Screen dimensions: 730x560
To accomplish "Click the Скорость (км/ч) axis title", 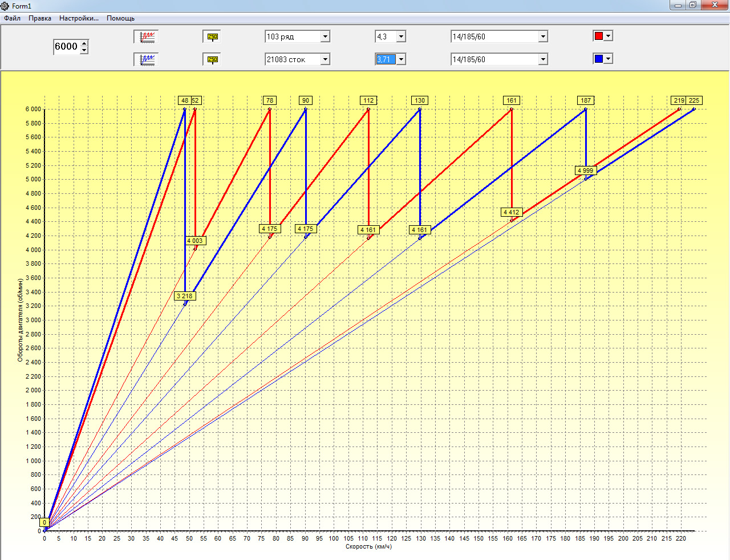I will 368,547.
